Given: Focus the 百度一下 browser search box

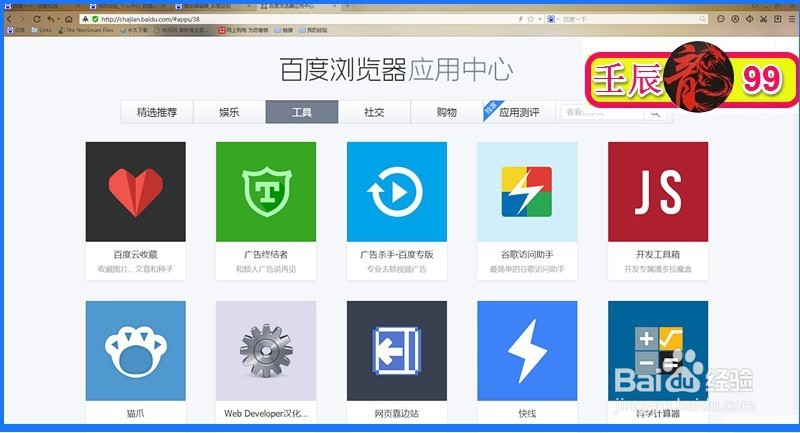Looking at the screenshot, I should pyautogui.click(x=629, y=19).
